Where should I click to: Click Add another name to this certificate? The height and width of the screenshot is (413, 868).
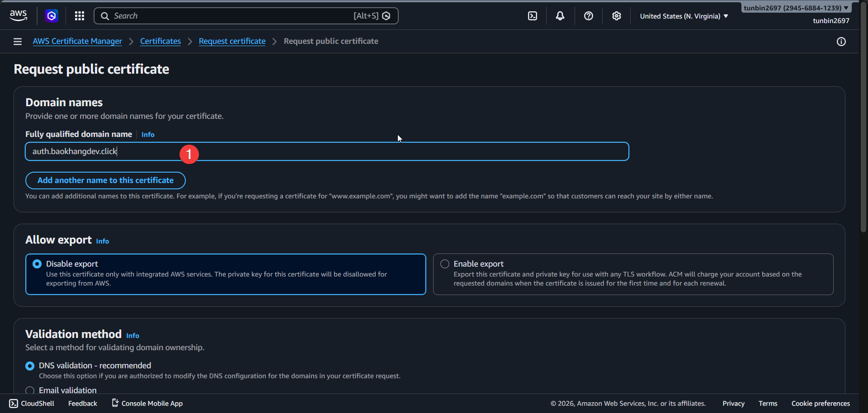pyautogui.click(x=105, y=180)
